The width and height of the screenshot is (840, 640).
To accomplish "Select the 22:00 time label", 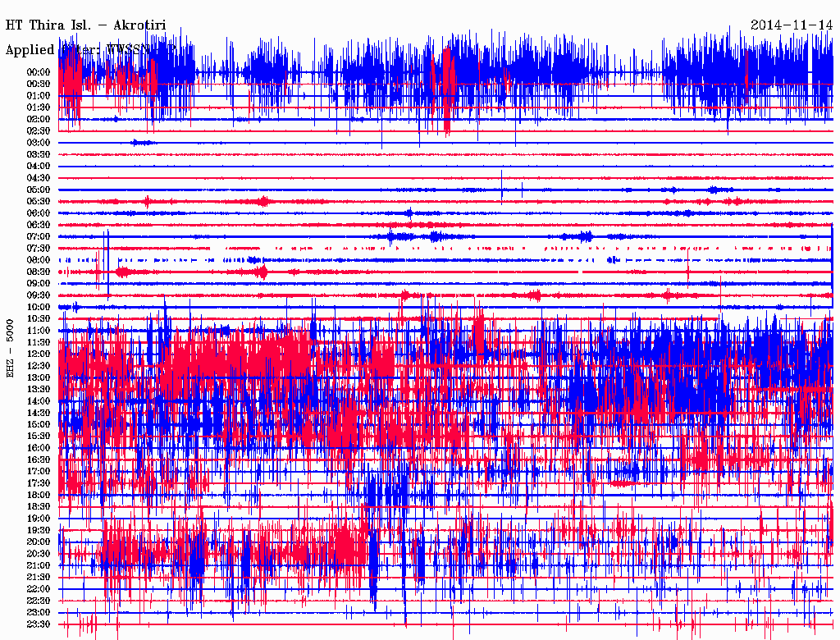I will coord(38,589).
